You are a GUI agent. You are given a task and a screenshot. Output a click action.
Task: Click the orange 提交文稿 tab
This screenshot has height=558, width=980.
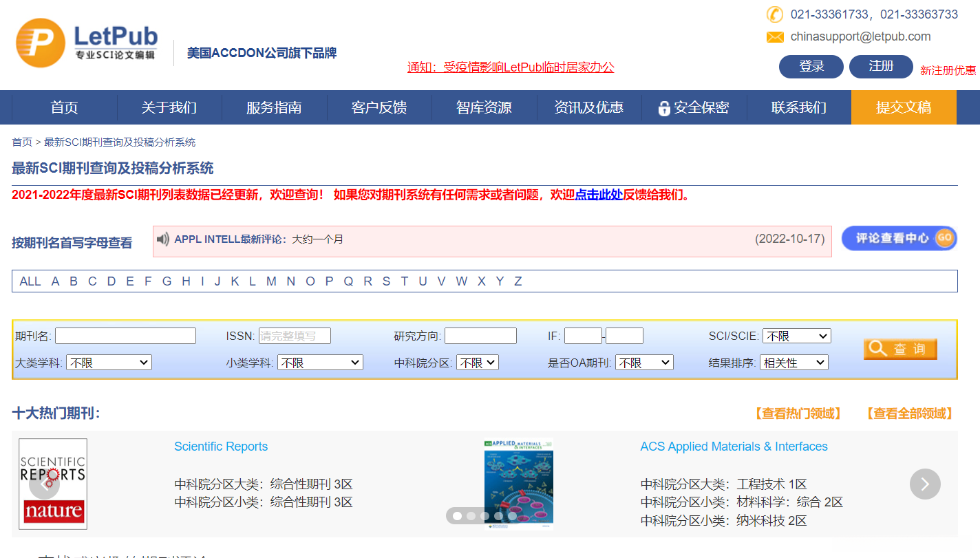click(904, 107)
